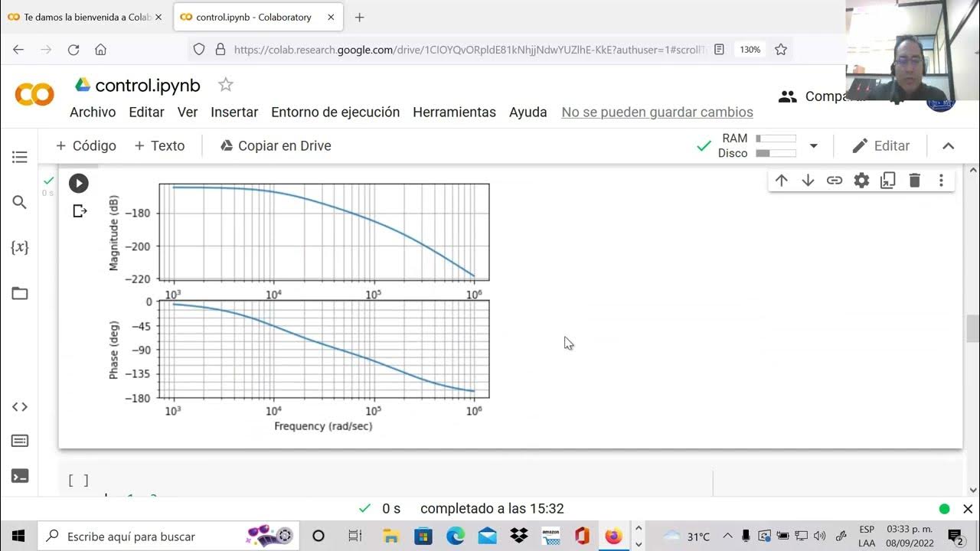Open the Insertar menu
This screenshot has width=980, height=551.
coord(234,112)
